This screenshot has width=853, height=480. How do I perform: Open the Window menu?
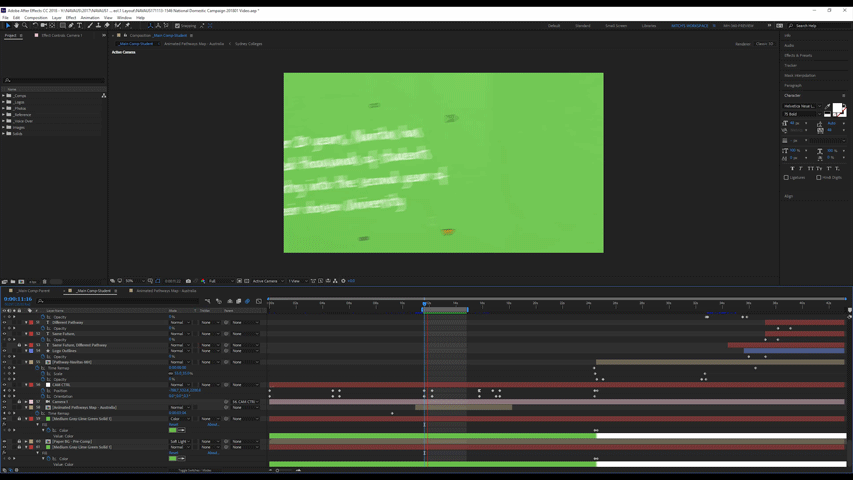point(124,17)
